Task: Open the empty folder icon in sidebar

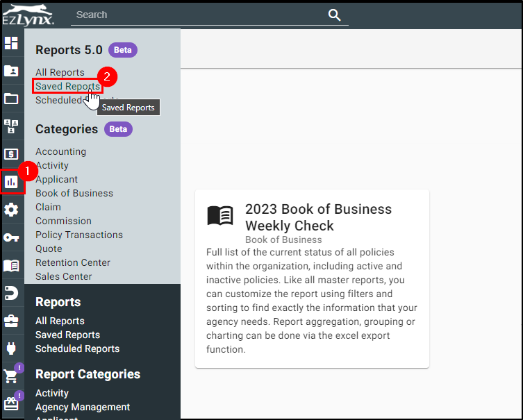Action: [x=11, y=99]
